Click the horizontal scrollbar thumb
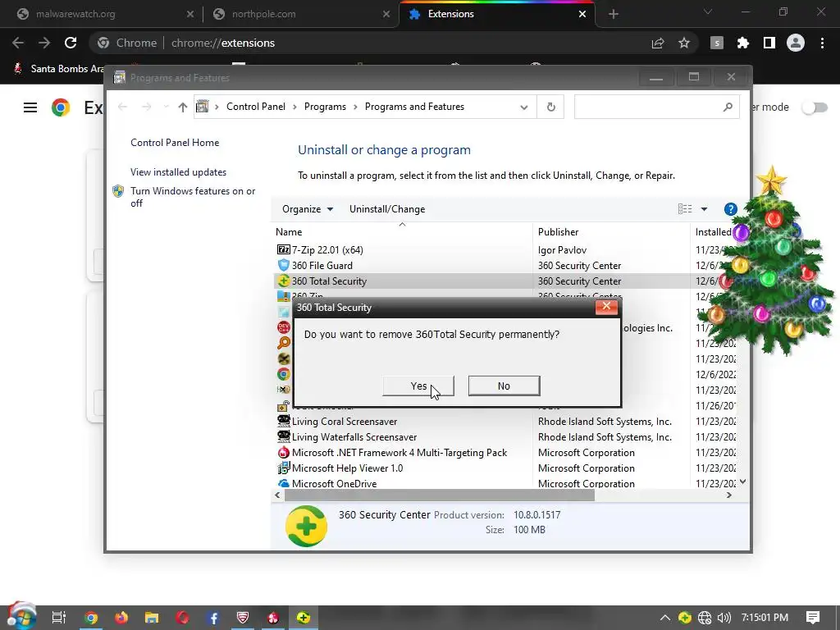The image size is (840, 630). pyautogui.click(x=440, y=495)
